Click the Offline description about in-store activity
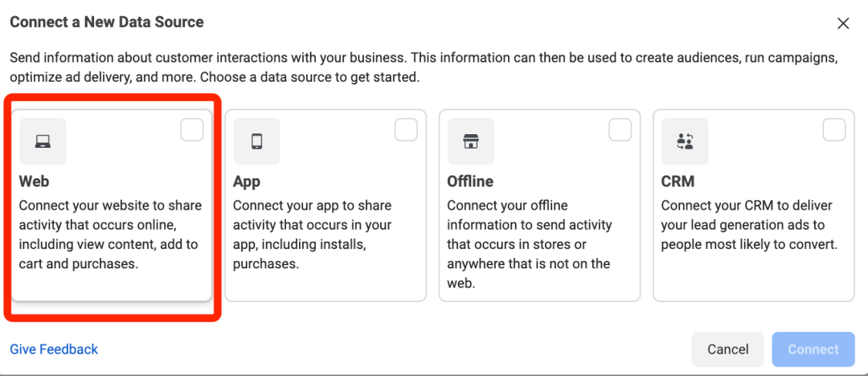This screenshot has height=376, width=868. (530, 244)
